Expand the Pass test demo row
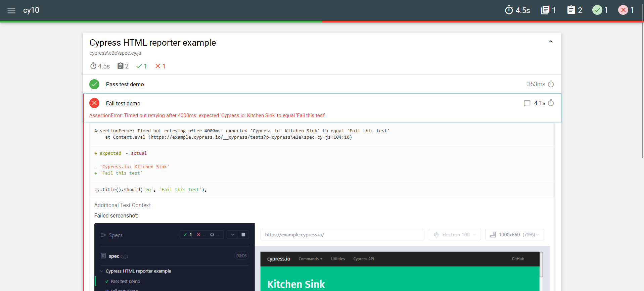644x291 pixels. coord(322,84)
